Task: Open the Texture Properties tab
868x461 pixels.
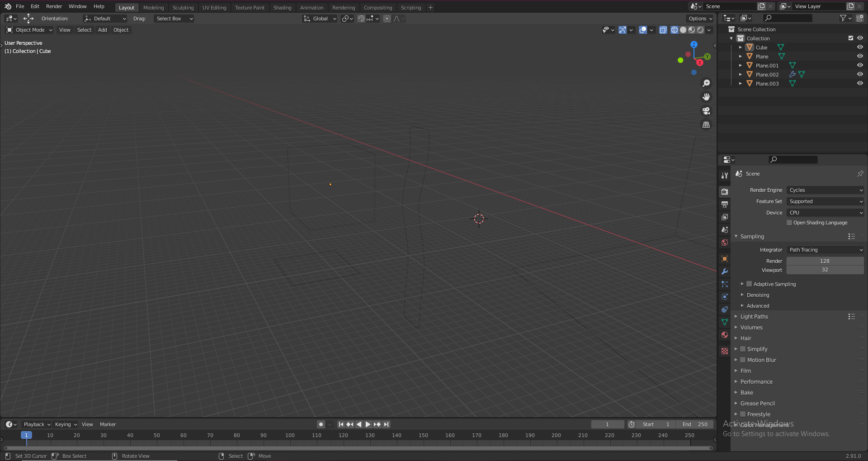Action: 725,351
